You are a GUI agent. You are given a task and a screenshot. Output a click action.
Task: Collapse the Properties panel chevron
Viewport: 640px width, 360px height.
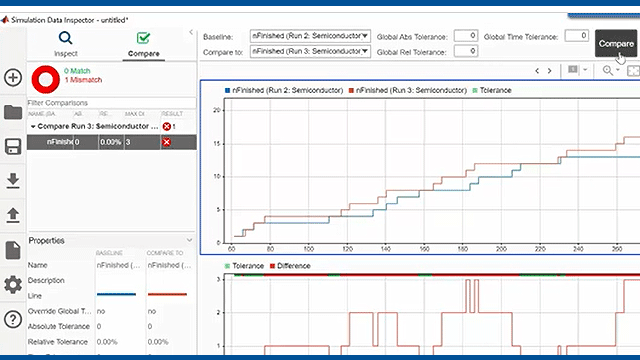point(189,240)
